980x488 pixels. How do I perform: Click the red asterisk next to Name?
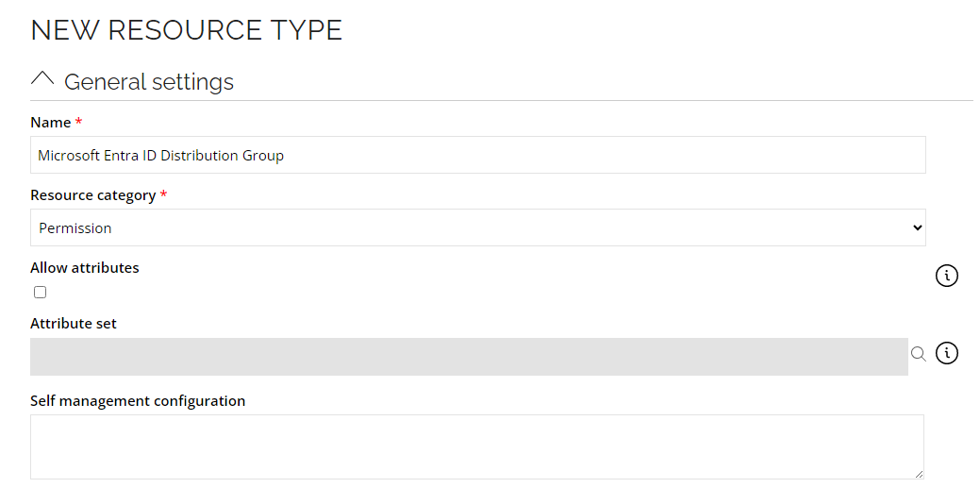click(x=78, y=122)
